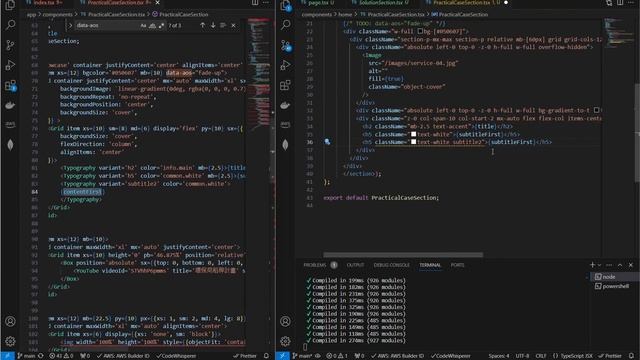
Task: Close the terminal panel
Action: click(631, 265)
